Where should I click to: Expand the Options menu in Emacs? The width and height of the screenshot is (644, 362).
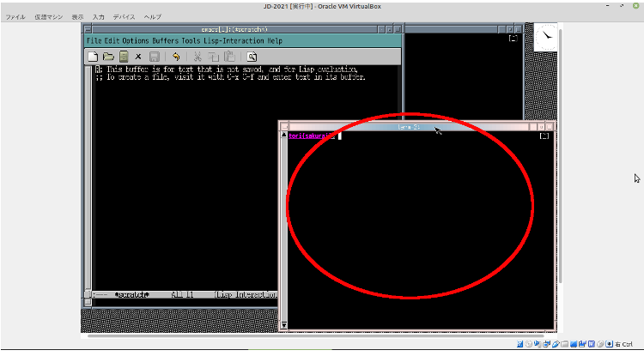(136, 40)
